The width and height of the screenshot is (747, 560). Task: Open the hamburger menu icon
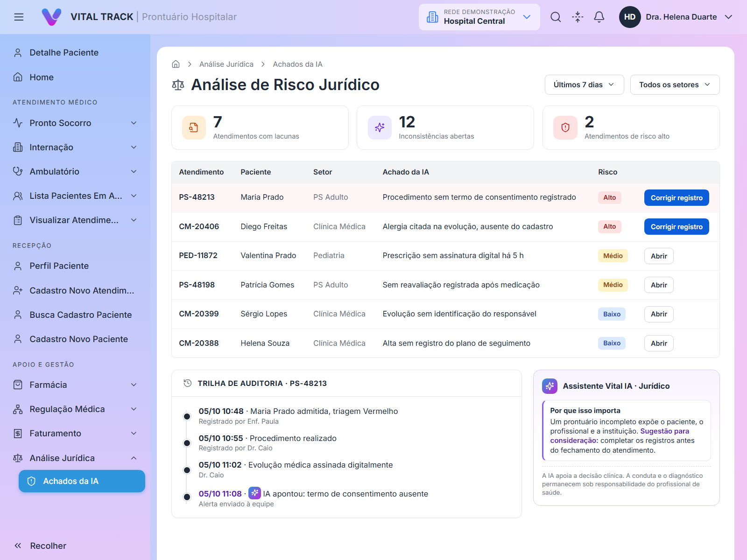pos(19,17)
